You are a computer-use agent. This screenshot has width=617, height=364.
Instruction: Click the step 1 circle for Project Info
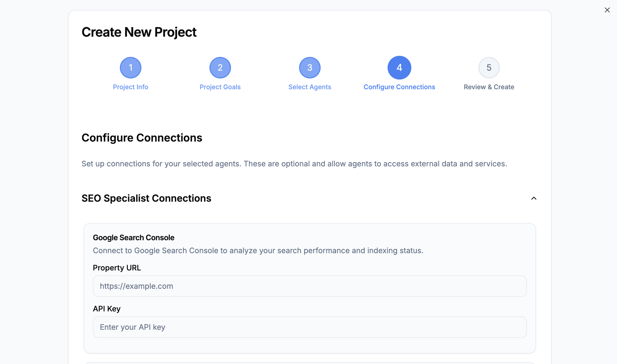point(130,67)
